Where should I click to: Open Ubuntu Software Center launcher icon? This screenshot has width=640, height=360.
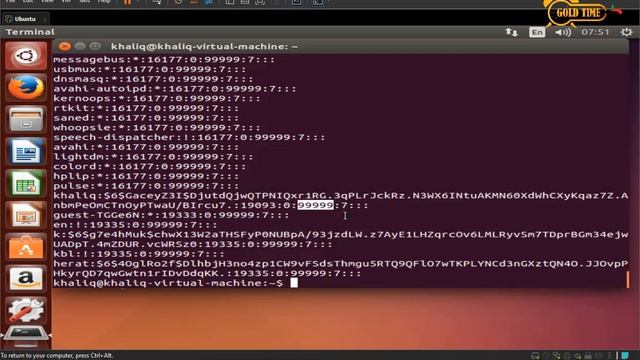point(26,247)
